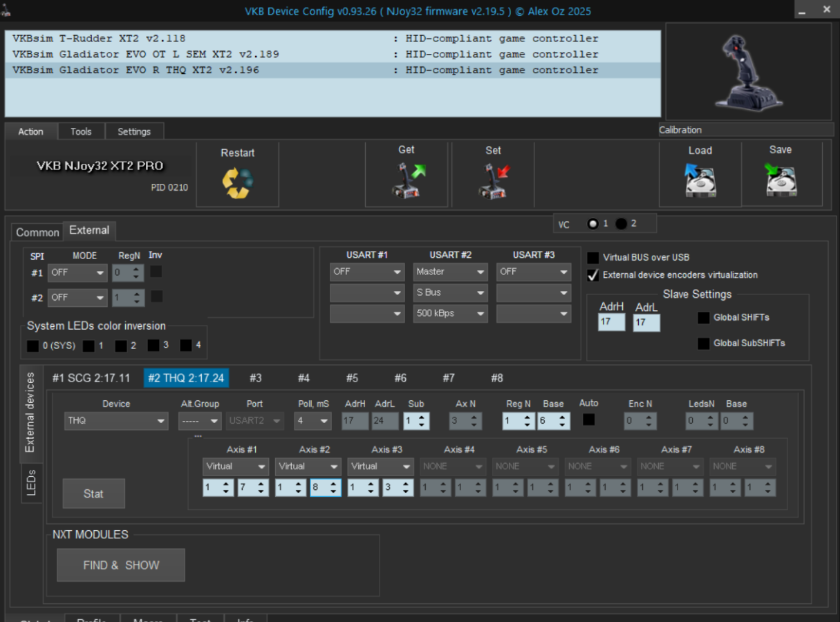Open the Alt.Group dropdown
Image resolution: width=840 pixels, height=622 pixels.
(x=200, y=421)
